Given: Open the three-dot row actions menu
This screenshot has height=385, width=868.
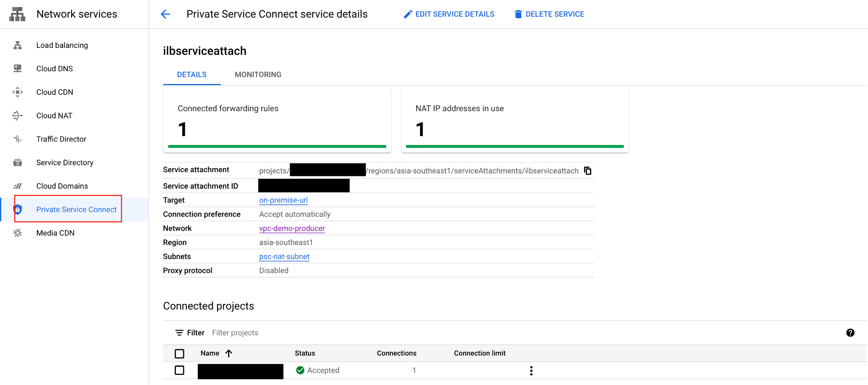Looking at the screenshot, I should [531, 371].
